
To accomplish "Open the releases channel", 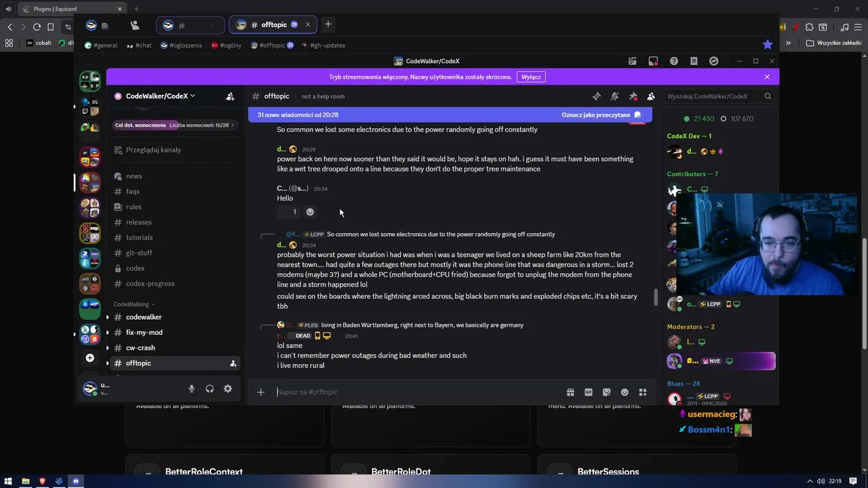I will pyautogui.click(x=174, y=222).
